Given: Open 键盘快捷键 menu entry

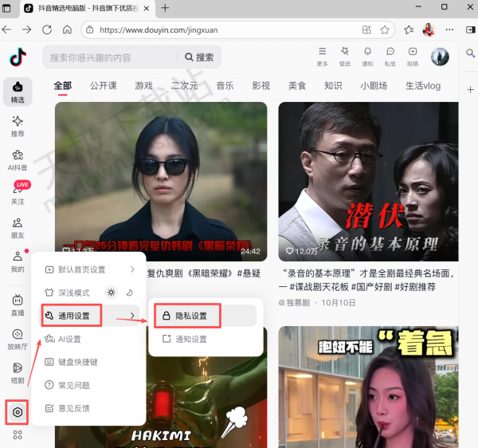Looking at the screenshot, I should [77, 362].
